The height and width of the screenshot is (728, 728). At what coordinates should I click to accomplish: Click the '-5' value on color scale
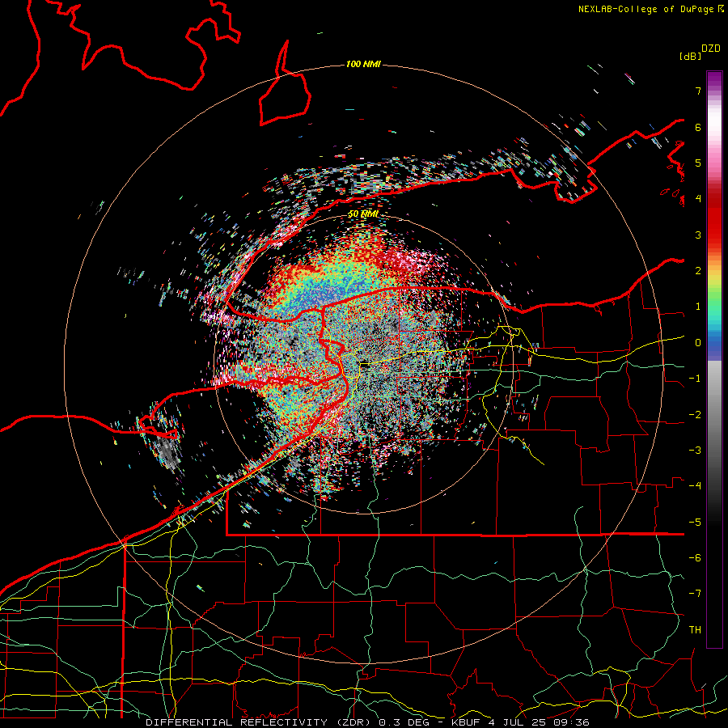(695, 523)
